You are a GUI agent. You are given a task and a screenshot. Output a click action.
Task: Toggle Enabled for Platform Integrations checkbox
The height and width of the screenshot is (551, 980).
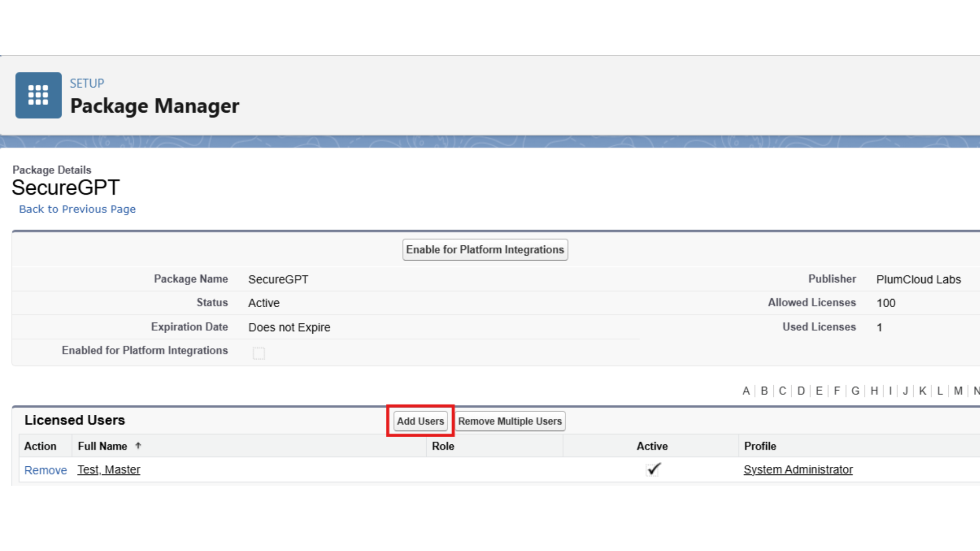click(259, 353)
